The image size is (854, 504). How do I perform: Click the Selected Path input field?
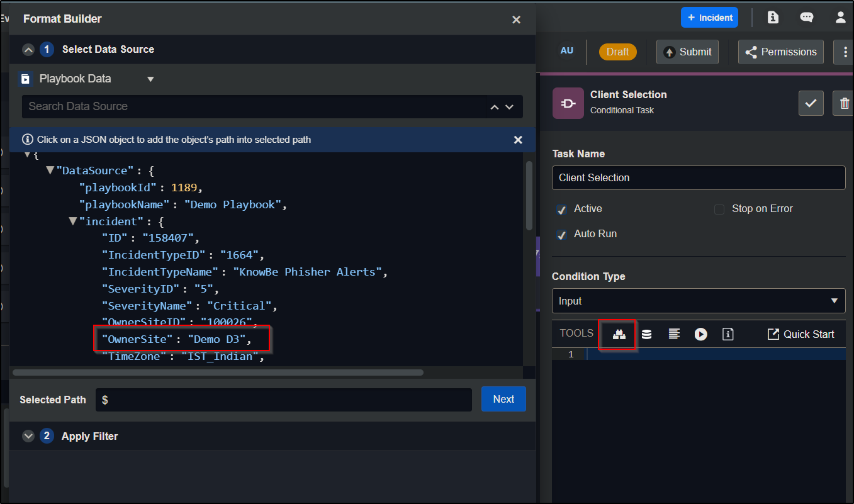coord(284,400)
